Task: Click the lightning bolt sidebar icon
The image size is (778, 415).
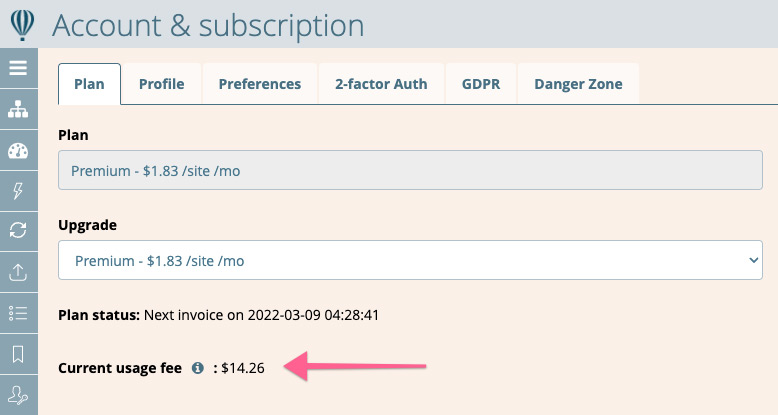Action: tap(18, 191)
